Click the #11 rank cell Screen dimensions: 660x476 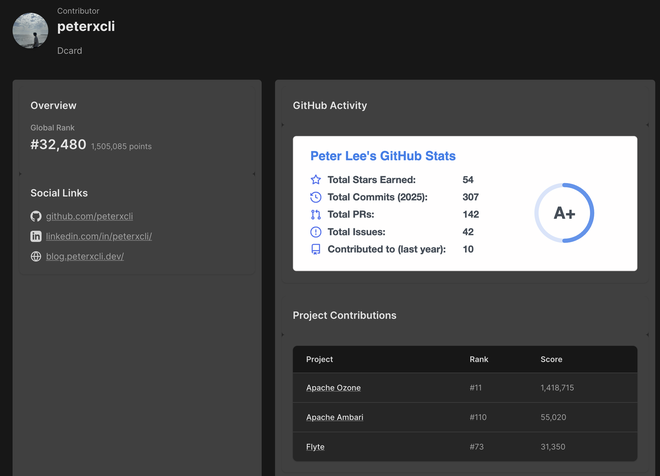pyautogui.click(x=476, y=388)
